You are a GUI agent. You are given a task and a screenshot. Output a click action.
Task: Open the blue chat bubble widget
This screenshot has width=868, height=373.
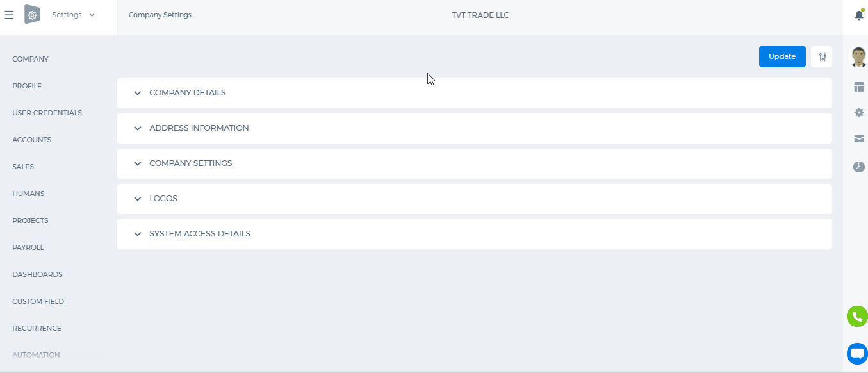coord(857,353)
